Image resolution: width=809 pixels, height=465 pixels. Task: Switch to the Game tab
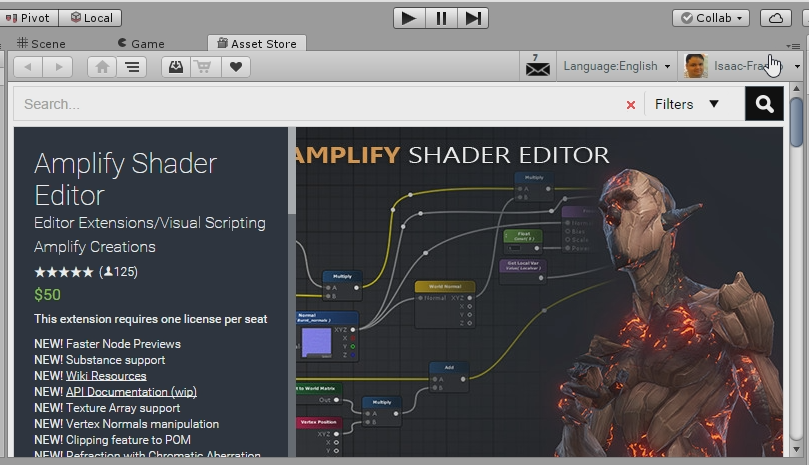click(141, 44)
